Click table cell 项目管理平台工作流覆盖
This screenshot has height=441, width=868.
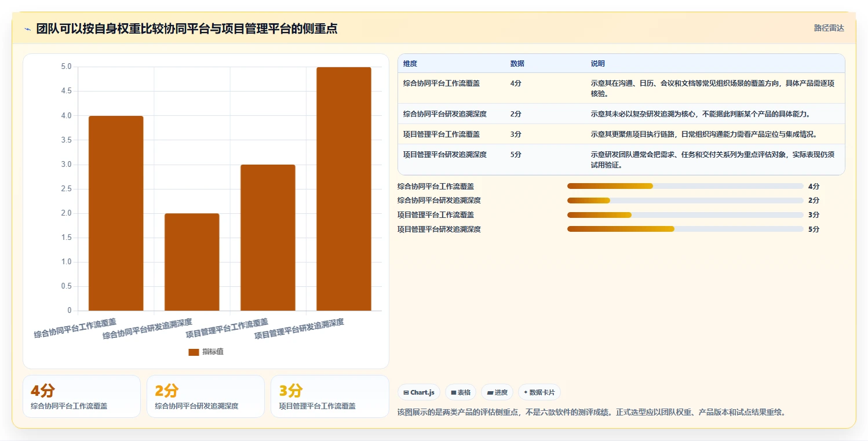click(x=442, y=134)
